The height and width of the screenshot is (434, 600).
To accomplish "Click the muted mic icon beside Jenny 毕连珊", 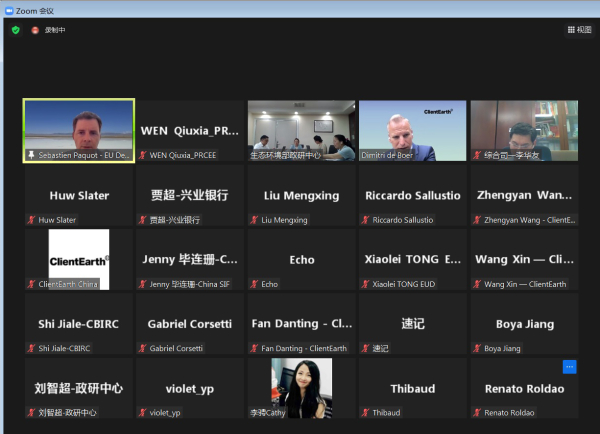I will tap(143, 284).
